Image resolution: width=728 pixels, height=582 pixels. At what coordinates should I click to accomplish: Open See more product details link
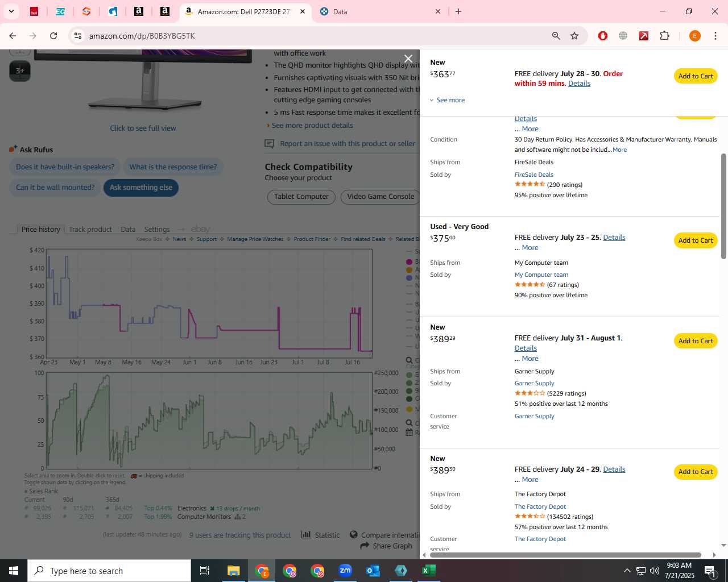point(312,126)
